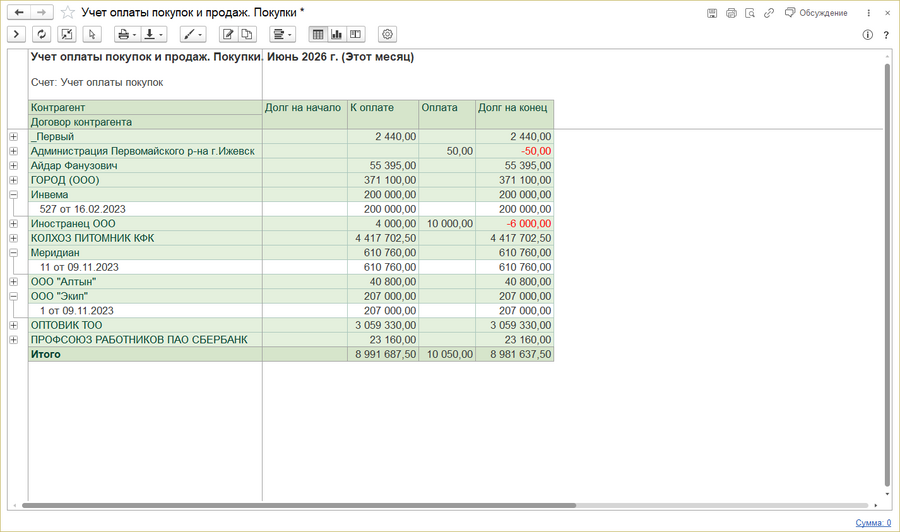Click the total 8 981 637,50 cell
Image resolution: width=900 pixels, height=532 pixels.
coord(515,354)
